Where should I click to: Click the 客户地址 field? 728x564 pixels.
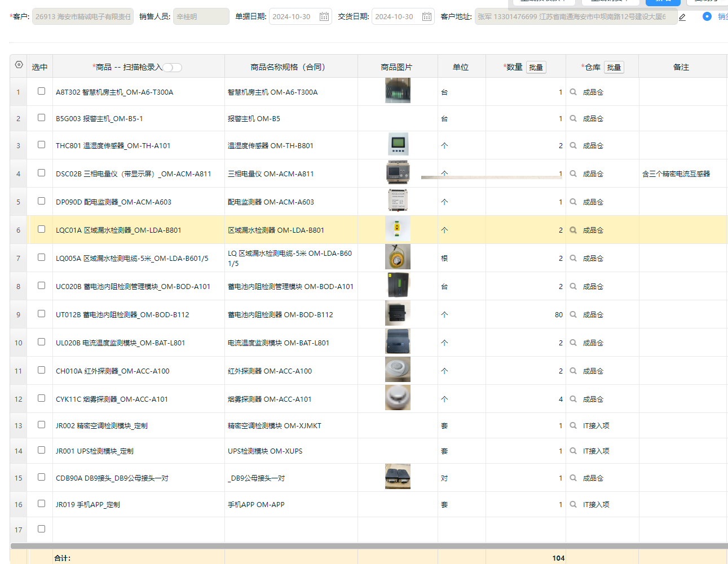[x=576, y=17]
